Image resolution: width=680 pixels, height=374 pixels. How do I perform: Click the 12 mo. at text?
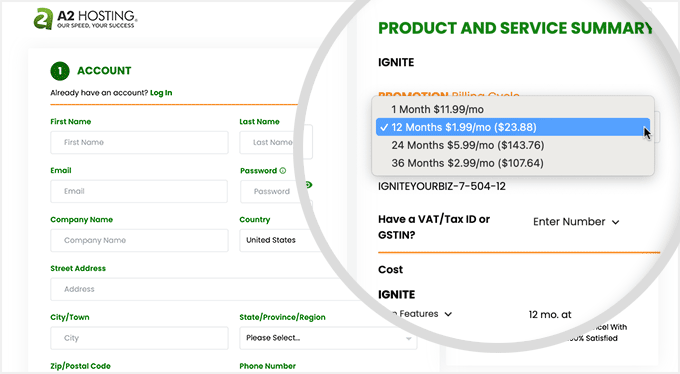(550, 315)
